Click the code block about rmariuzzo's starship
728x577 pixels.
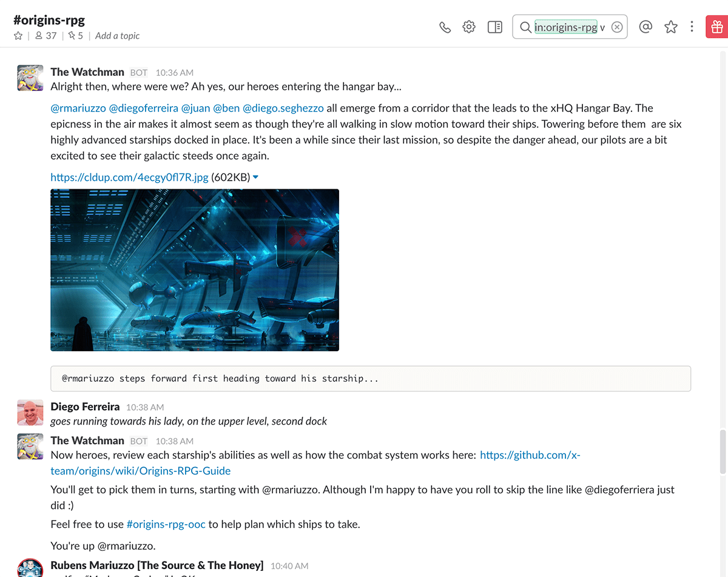[x=371, y=379]
